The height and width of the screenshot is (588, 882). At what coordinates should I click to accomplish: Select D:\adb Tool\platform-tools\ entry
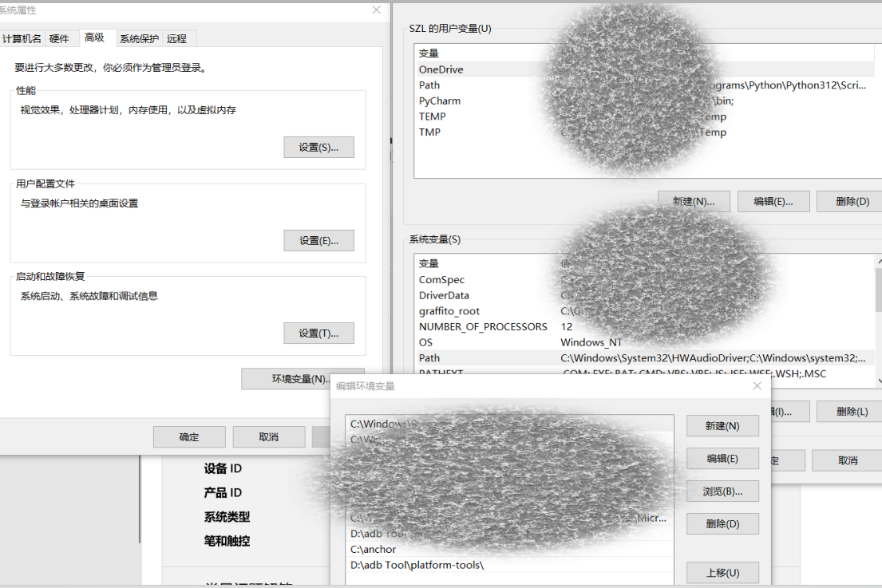(509, 565)
